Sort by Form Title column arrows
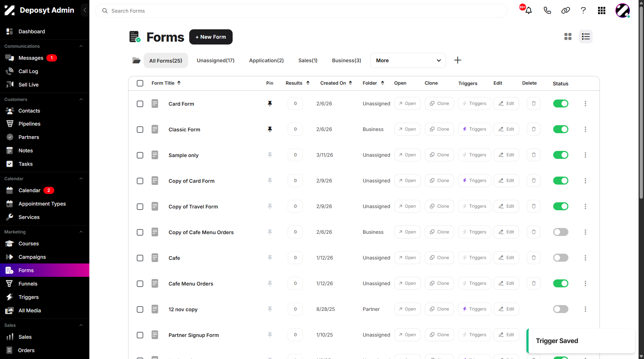The height and width of the screenshot is (359, 644). [179, 83]
